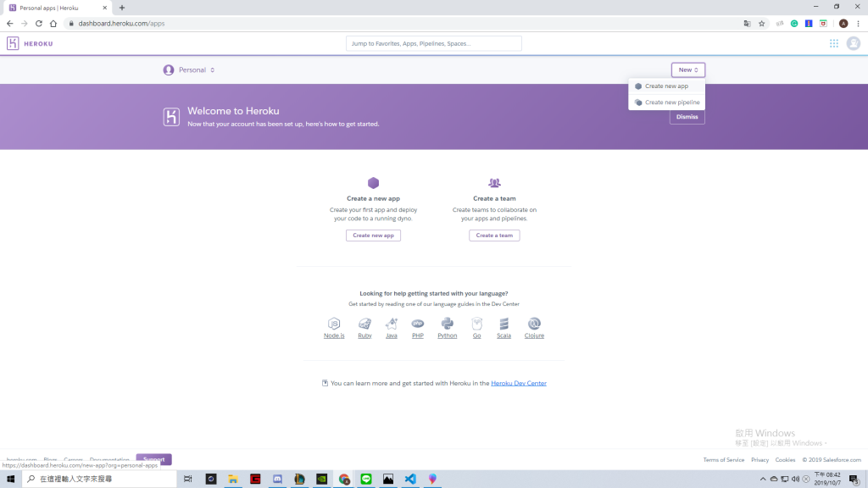The image size is (868, 488).
Task: Bookmark this page with the star icon
Action: click(x=762, y=23)
